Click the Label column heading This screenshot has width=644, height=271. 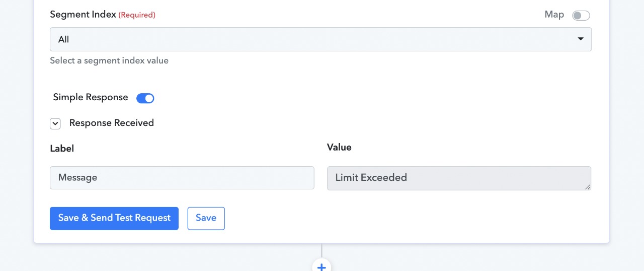click(62, 149)
